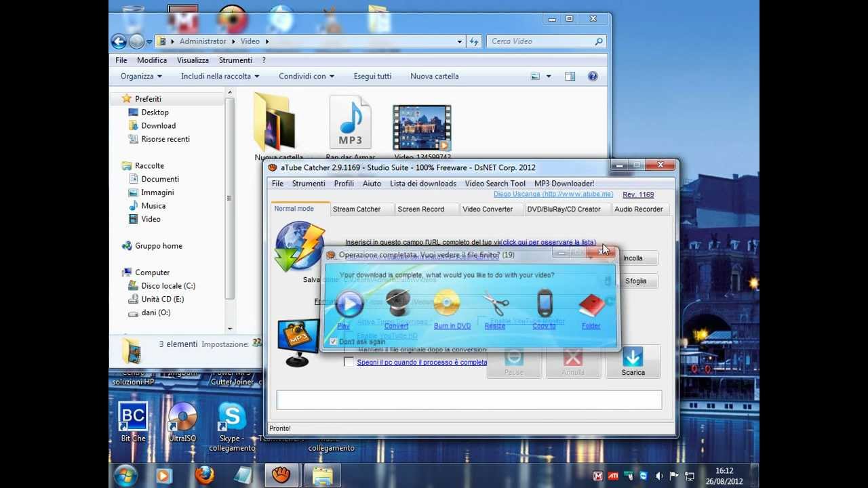Image resolution: width=868 pixels, height=488 pixels.
Task: Click the Copy to phone icon
Action: (544, 304)
